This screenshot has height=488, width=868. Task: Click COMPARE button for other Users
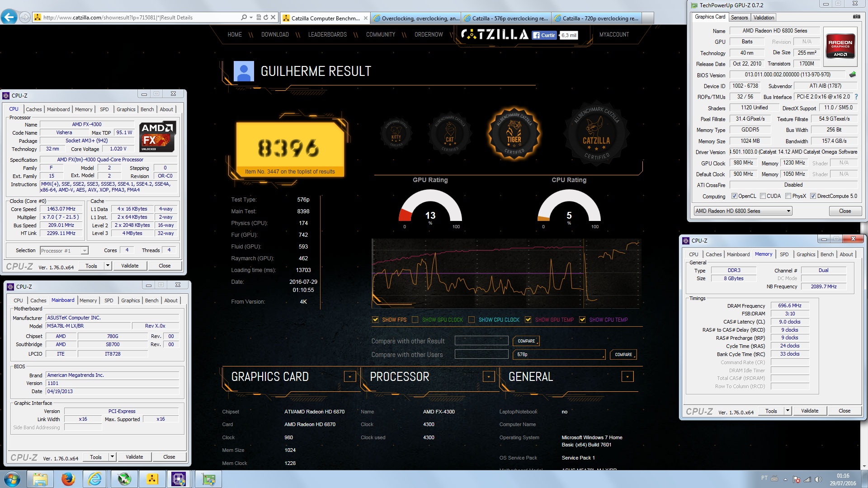(623, 355)
